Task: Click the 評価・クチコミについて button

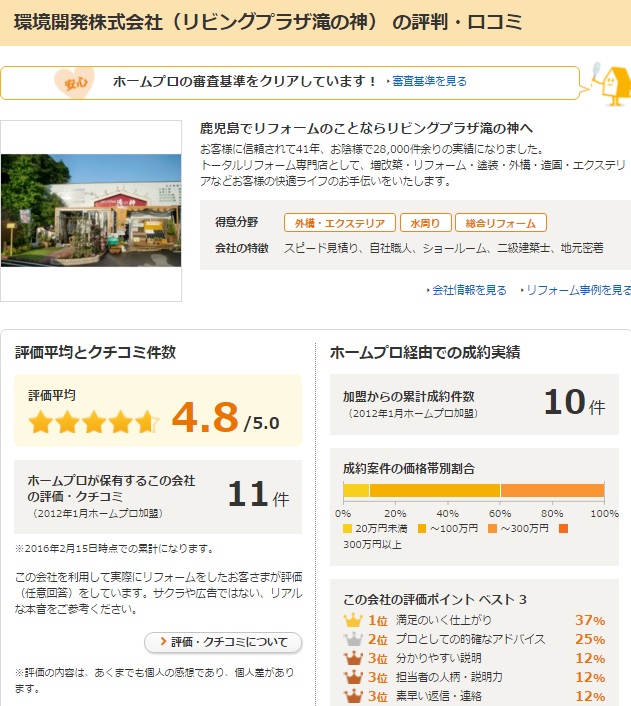Action: tap(223, 642)
